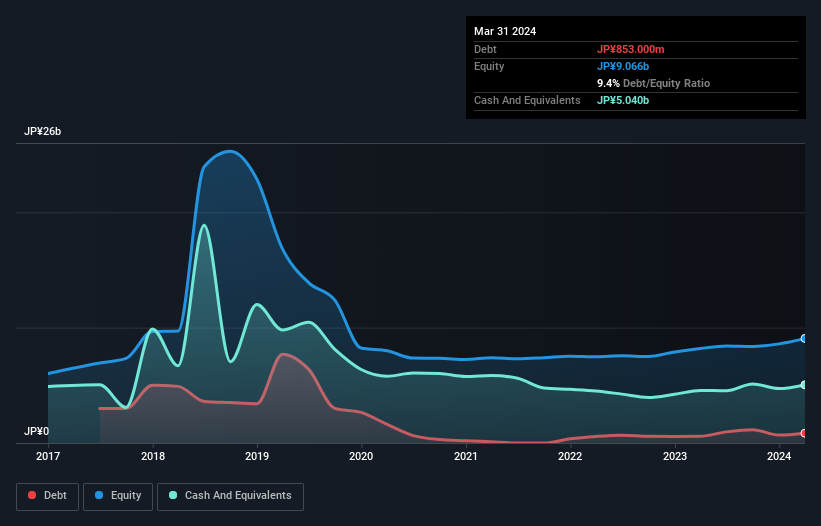Viewport: 821px width, 526px height.
Task: Click the JP¥9.066b equity value
Action: [x=623, y=66]
